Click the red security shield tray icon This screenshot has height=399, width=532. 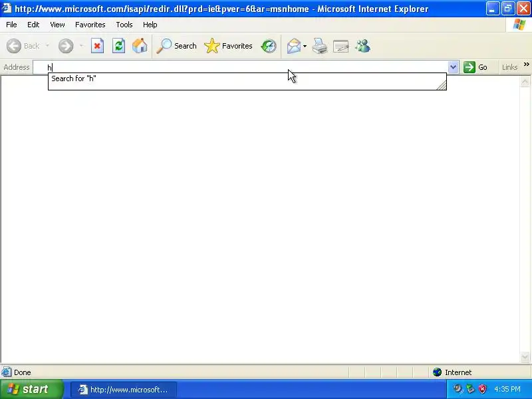[482, 389]
